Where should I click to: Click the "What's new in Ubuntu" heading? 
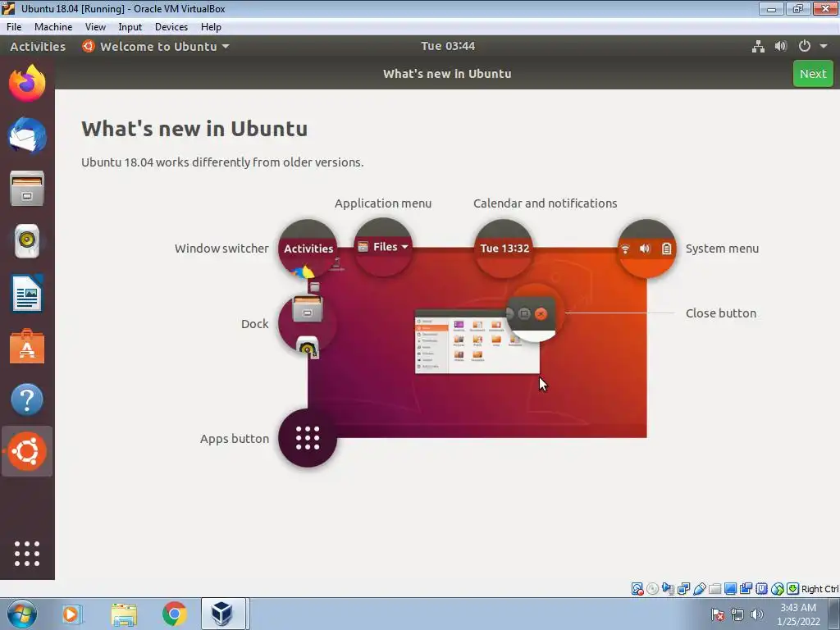[194, 129]
